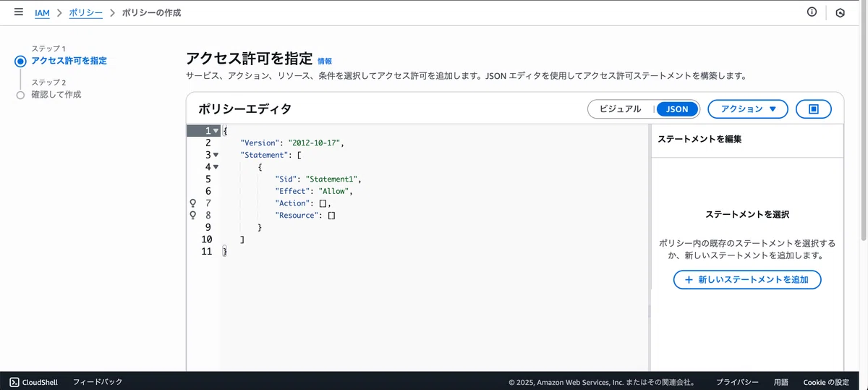Open プライバシー footer link

(x=737, y=382)
